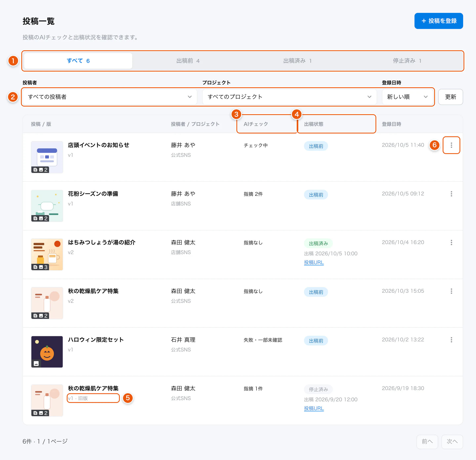
Task: Click the 投稿者 / プロジェクト column header
Action: pos(195,124)
